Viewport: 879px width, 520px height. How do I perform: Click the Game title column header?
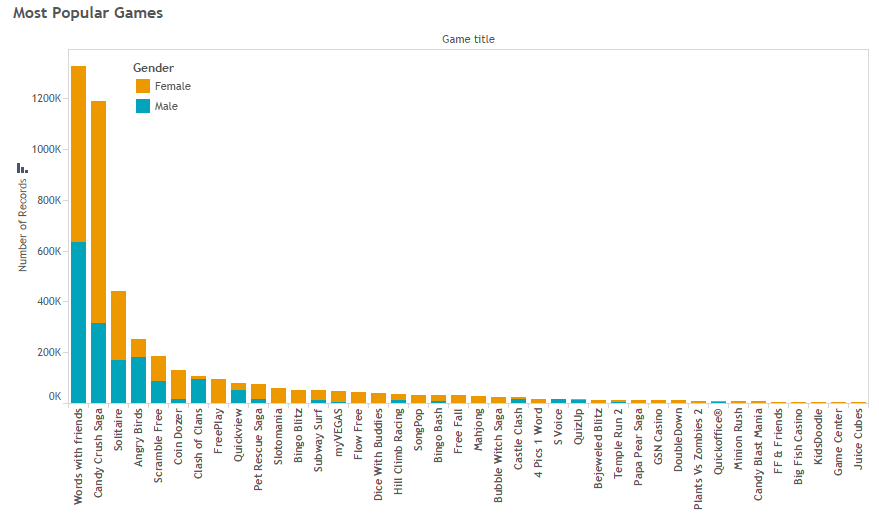[x=468, y=39]
